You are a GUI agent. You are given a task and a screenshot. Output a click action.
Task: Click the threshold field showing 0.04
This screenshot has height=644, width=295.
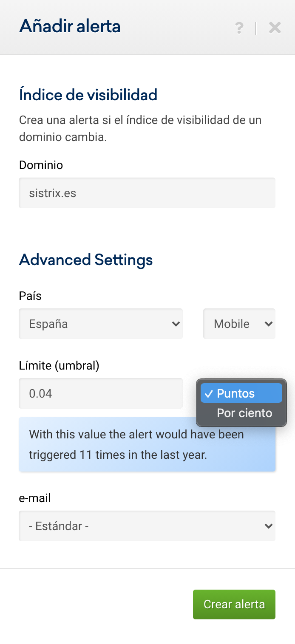(101, 393)
